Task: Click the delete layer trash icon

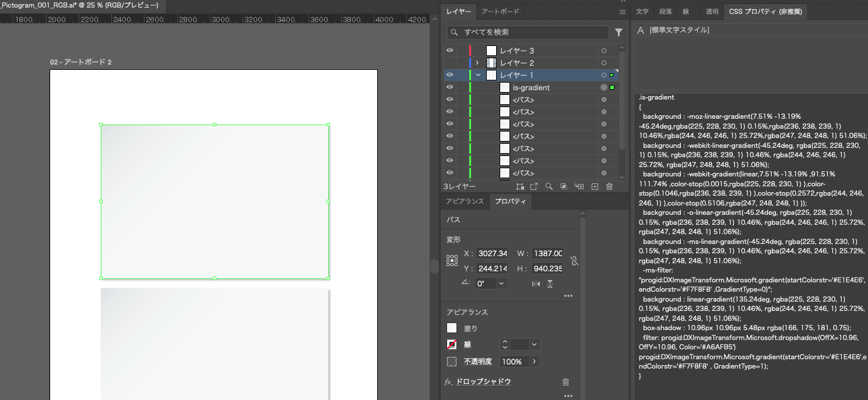Action: [x=609, y=187]
